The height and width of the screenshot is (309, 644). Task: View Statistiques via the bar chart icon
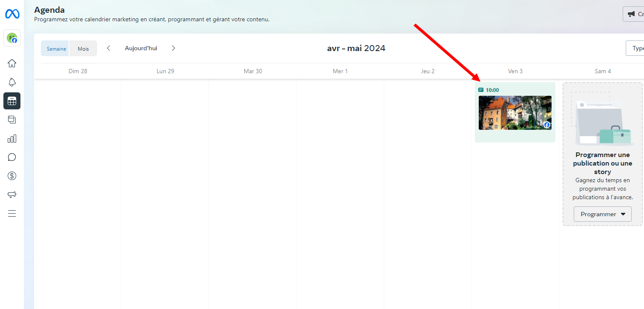coord(11,138)
